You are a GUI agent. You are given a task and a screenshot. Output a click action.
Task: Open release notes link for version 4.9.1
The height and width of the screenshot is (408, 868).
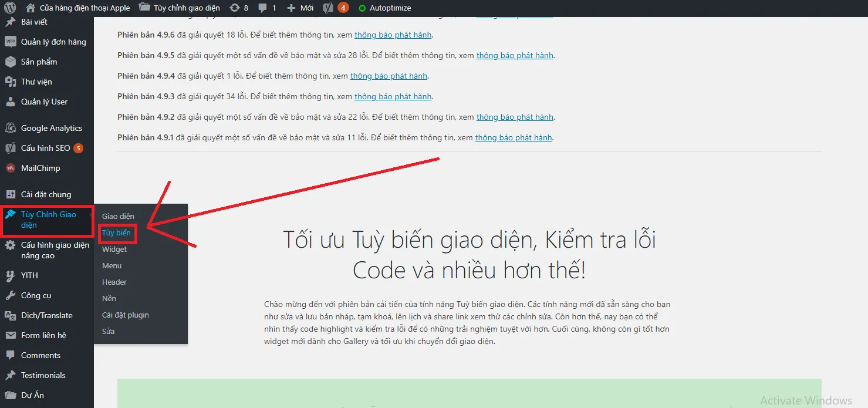(x=514, y=138)
